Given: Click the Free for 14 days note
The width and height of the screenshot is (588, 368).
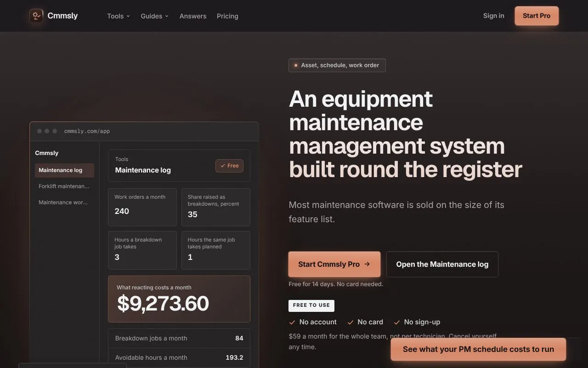Looking at the screenshot, I should click(x=336, y=284).
